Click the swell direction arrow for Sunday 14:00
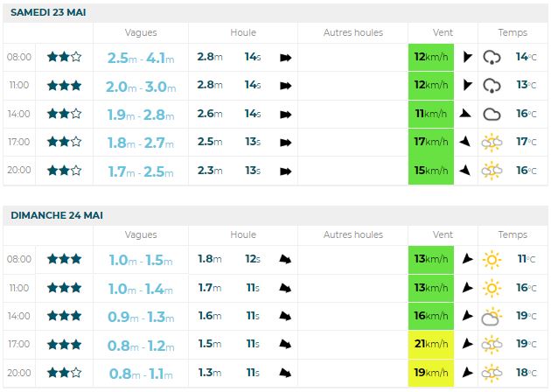Screen dimensions: 551x392 click(285, 316)
